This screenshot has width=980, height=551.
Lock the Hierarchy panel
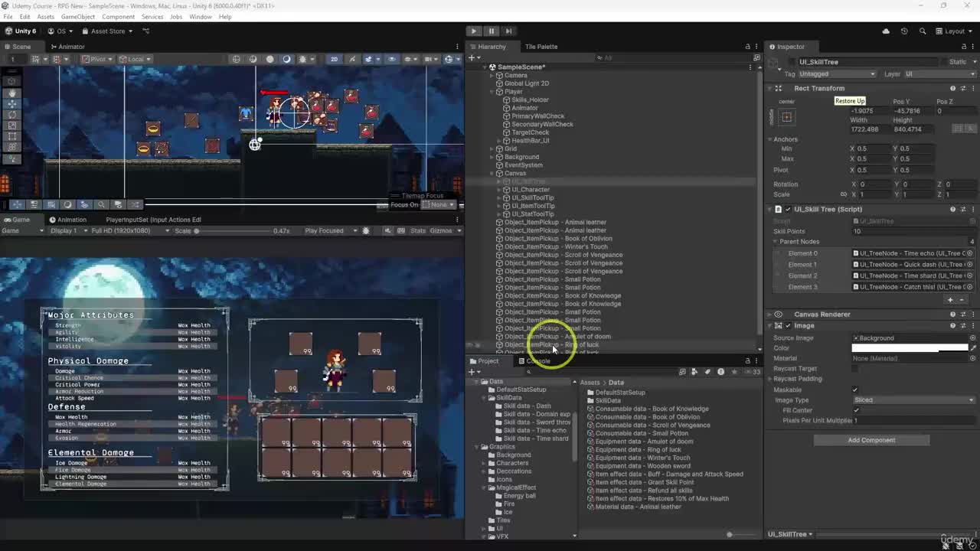[x=747, y=47]
